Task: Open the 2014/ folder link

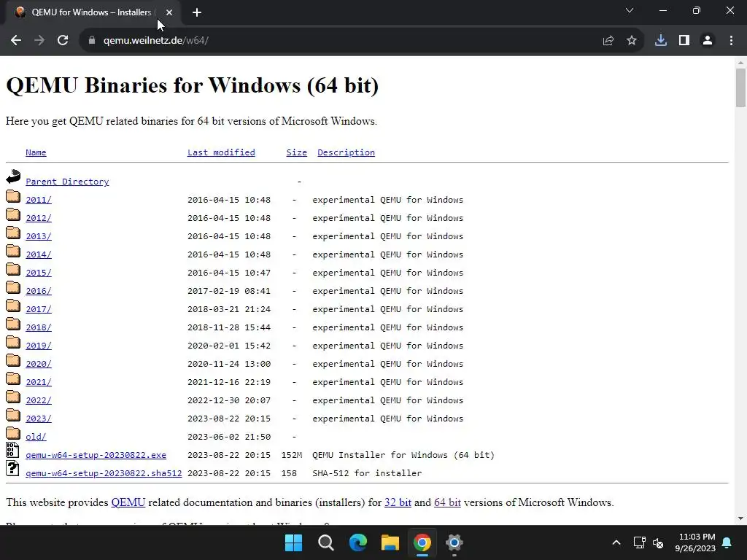Action: click(x=39, y=254)
